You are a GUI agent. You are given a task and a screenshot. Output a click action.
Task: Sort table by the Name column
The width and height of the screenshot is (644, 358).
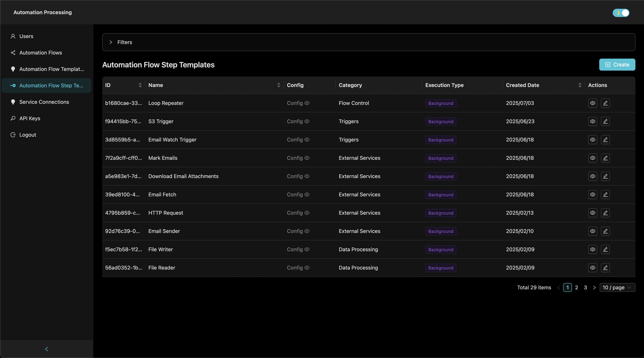coord(279,85)
